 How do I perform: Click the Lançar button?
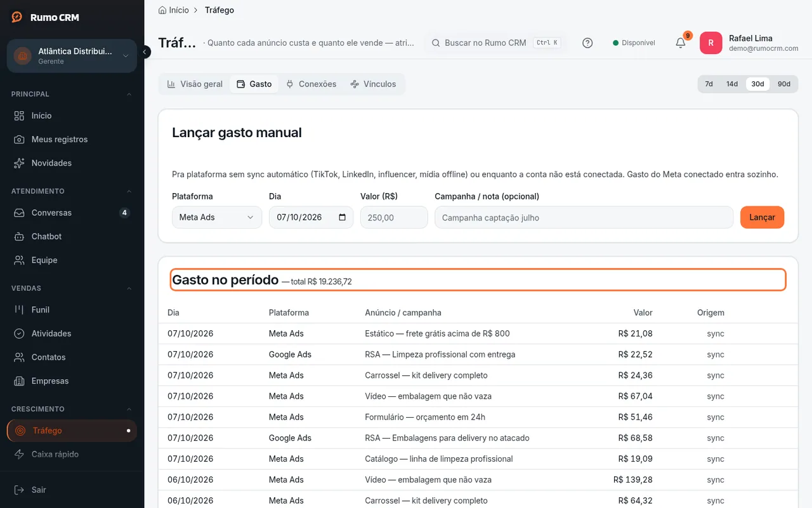(x=762, y=217)
